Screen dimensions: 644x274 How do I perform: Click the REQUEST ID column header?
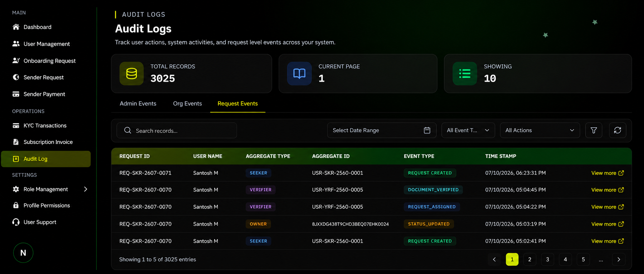pos(134,156)
